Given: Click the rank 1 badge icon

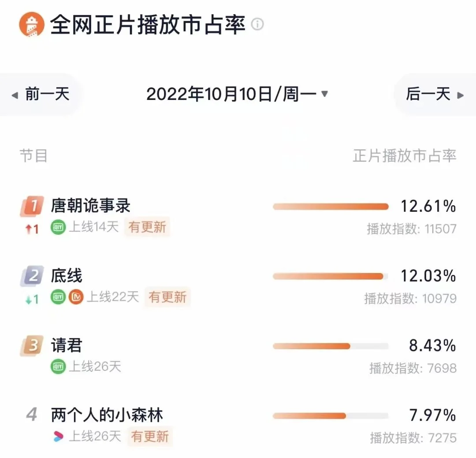Looking at the screenshot, I should 32,206.
